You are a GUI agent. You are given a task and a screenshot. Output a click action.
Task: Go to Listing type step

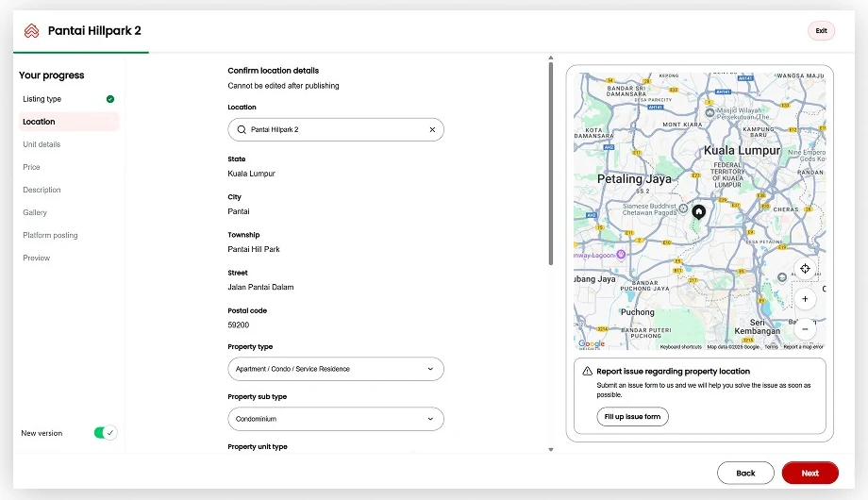click(x=69, y=99)
